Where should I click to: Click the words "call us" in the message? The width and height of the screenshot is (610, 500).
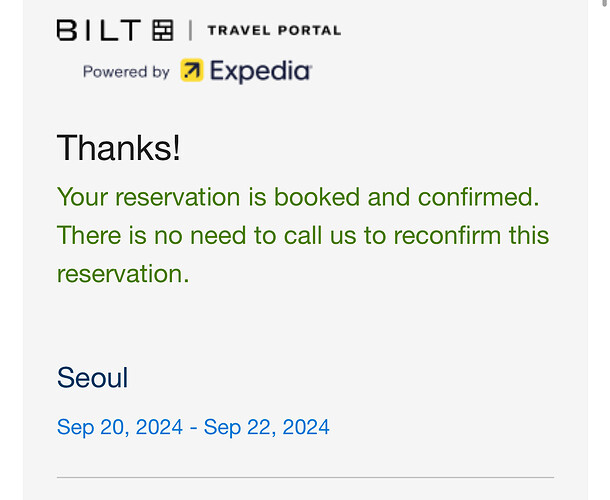336,236
